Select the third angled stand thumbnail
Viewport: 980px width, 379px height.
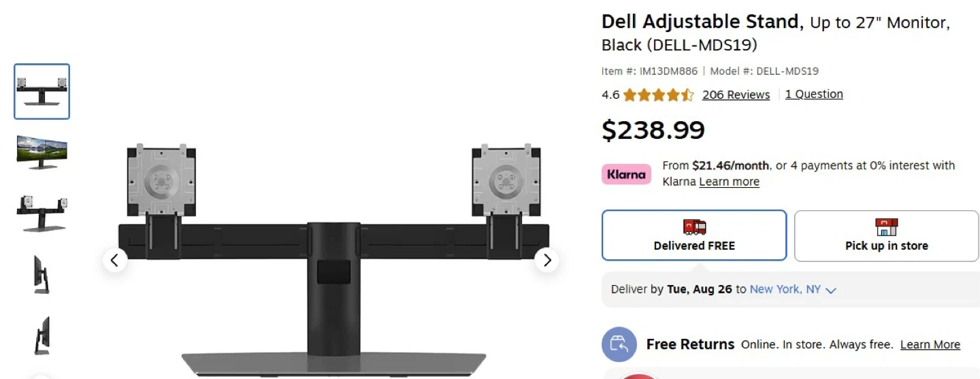pos(42,212)
